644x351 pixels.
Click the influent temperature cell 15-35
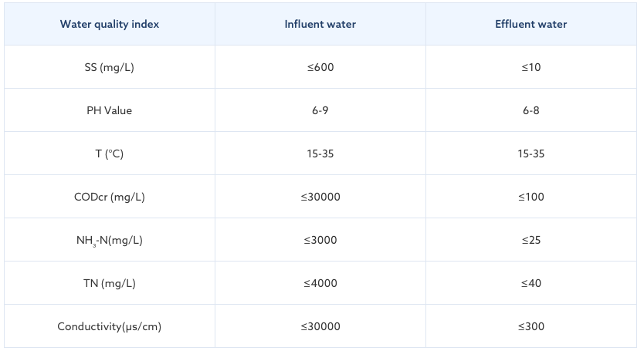click(x=320, y=154)
